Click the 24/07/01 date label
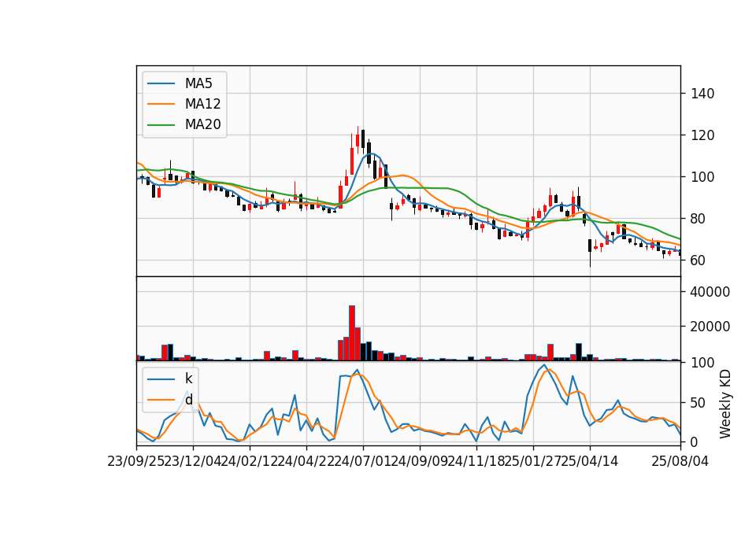This screenshot has width=756, height=543. pos(363,461)
